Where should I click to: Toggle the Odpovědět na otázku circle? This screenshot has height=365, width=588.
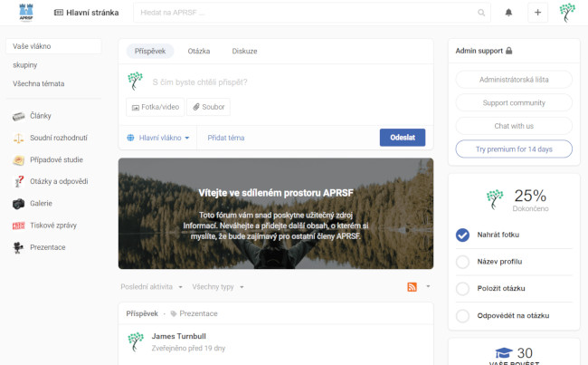(462, 316)
